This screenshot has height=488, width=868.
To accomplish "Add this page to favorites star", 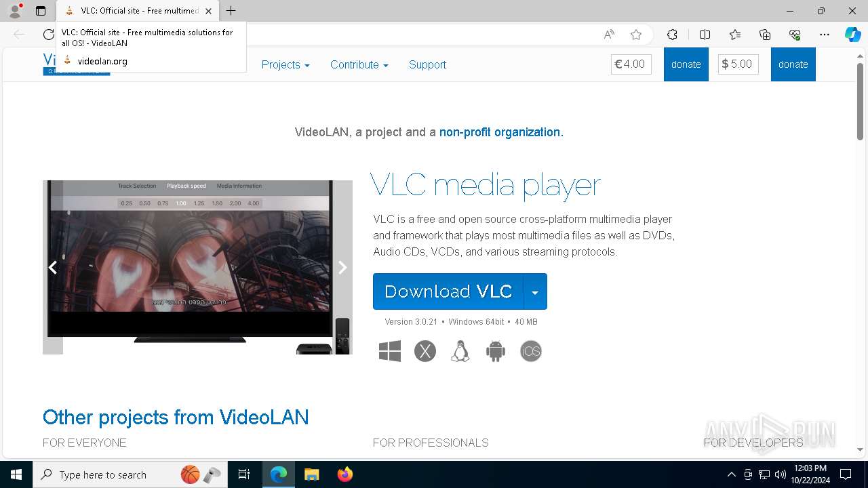I will coord(635,35).
